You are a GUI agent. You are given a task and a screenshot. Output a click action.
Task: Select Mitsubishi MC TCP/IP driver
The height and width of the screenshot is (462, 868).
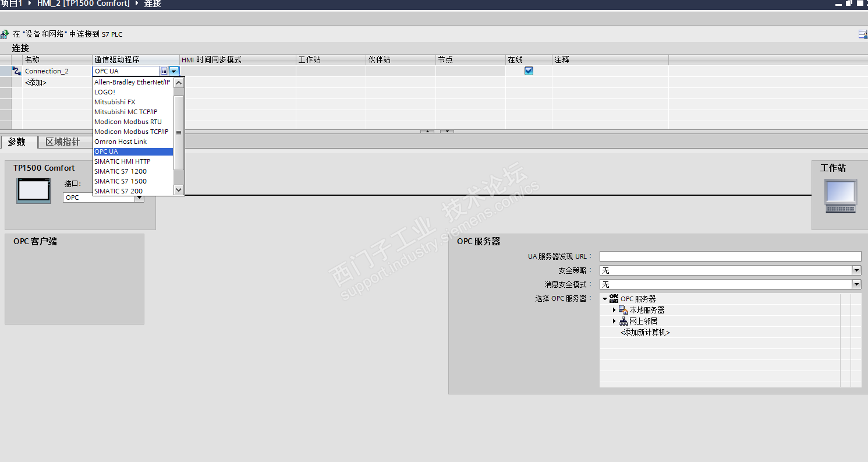[133, 112]
